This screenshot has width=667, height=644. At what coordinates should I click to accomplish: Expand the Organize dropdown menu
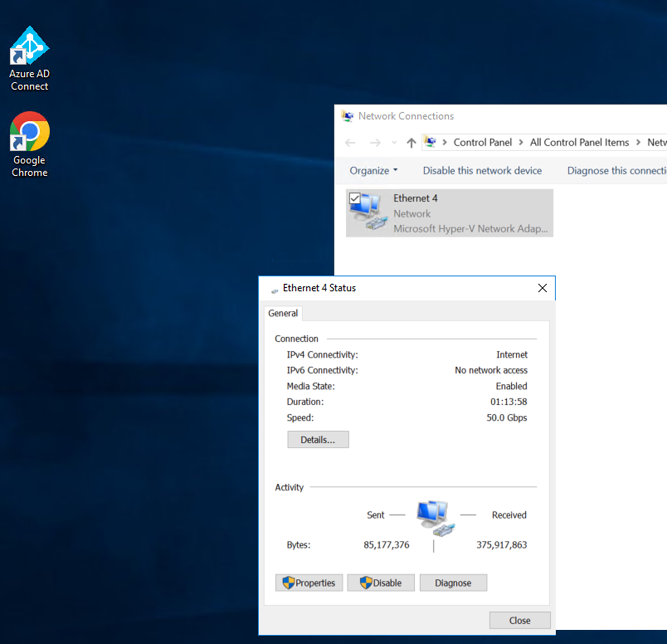(373, 170)
